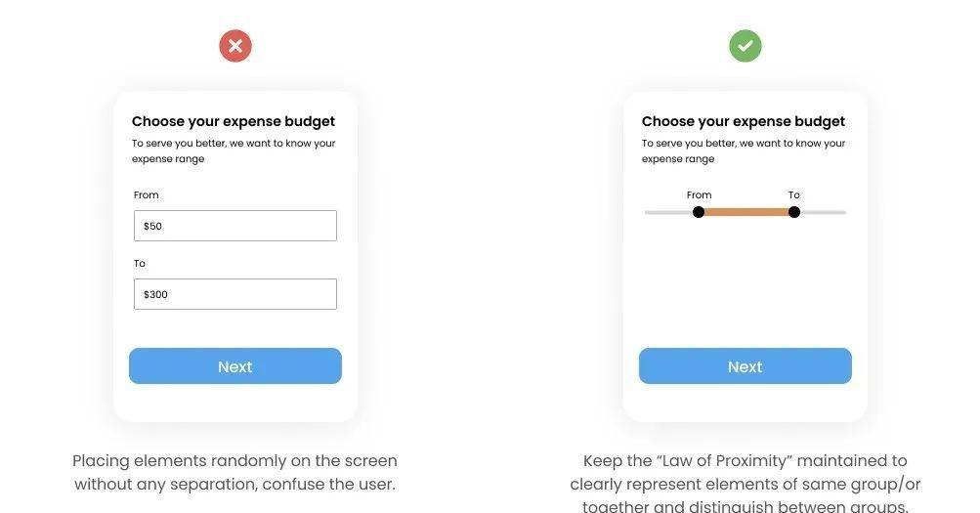This screenshot has width=980, height=513.
Task: Click right card's 'Choose your expense budget' heading
Action: pos(744,122)
